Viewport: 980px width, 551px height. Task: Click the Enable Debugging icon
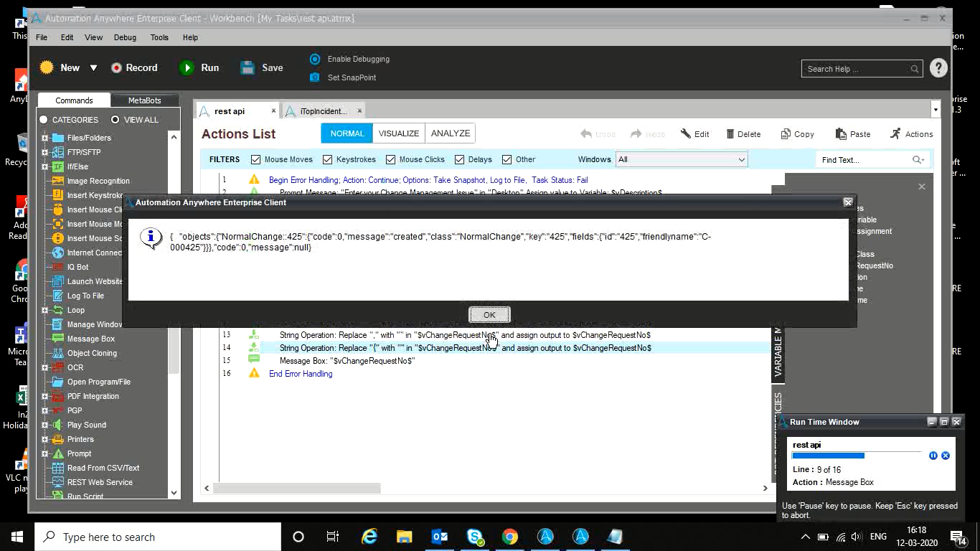click(x=314, y=59)
